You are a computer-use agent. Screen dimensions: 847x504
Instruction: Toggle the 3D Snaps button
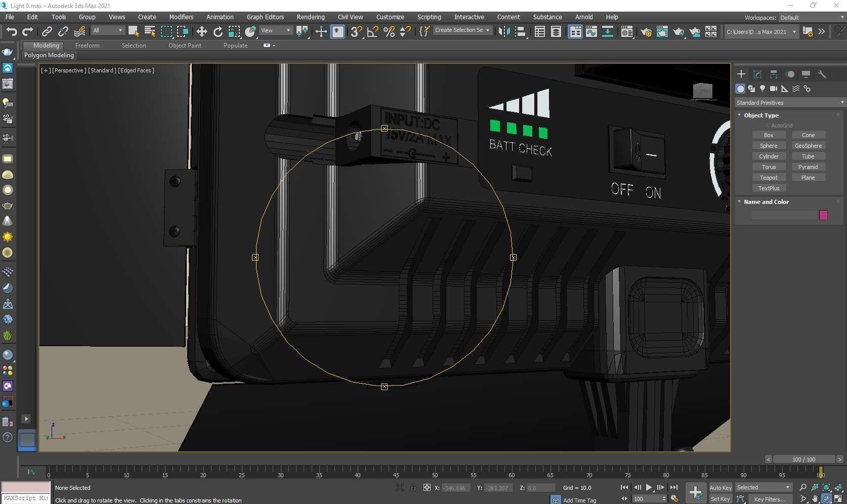(x=356, y=31)
